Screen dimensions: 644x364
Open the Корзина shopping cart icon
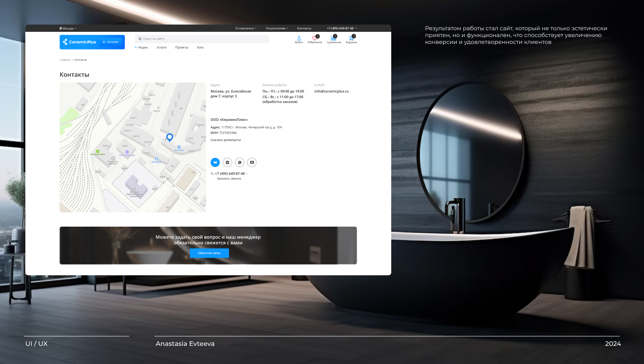click(x=351, y=39)
